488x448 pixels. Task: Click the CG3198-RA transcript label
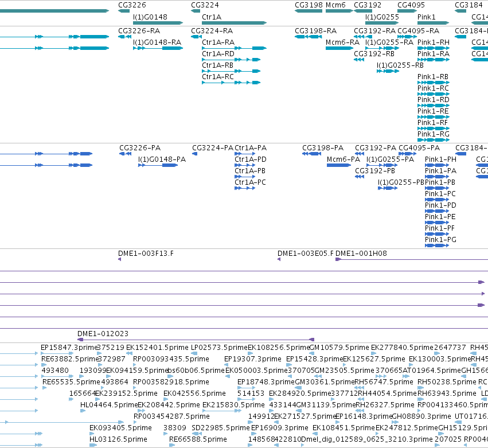pyautogui.click(x=315, y=31)
